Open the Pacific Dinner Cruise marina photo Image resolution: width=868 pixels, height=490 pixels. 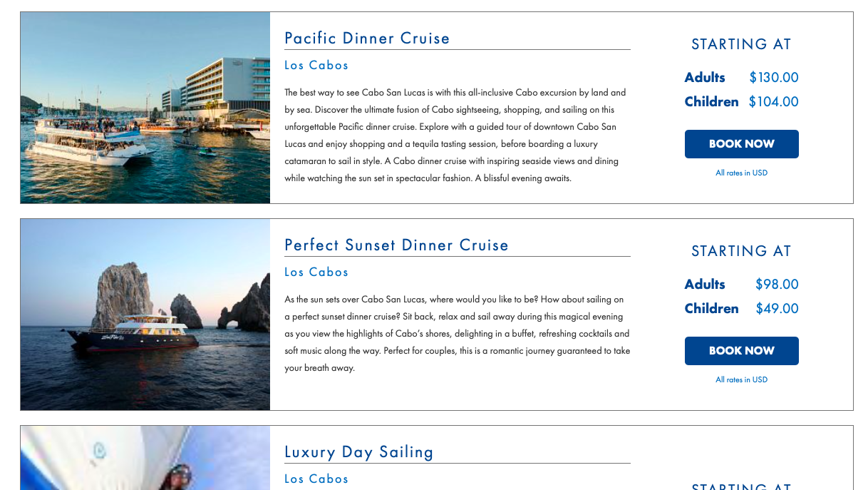(x=145, y=107)
